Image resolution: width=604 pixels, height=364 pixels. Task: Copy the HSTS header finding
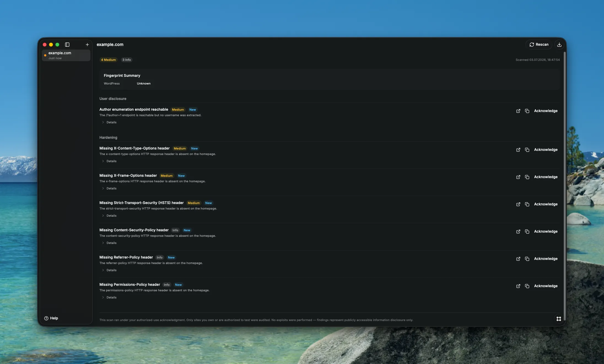(x=527, y=204)
